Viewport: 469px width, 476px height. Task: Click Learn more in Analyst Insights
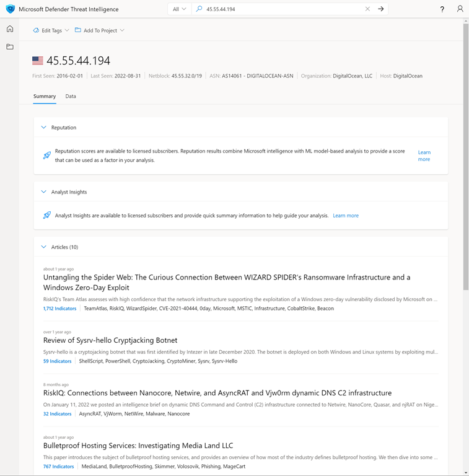pyautogui.click(x=346, y=216)
